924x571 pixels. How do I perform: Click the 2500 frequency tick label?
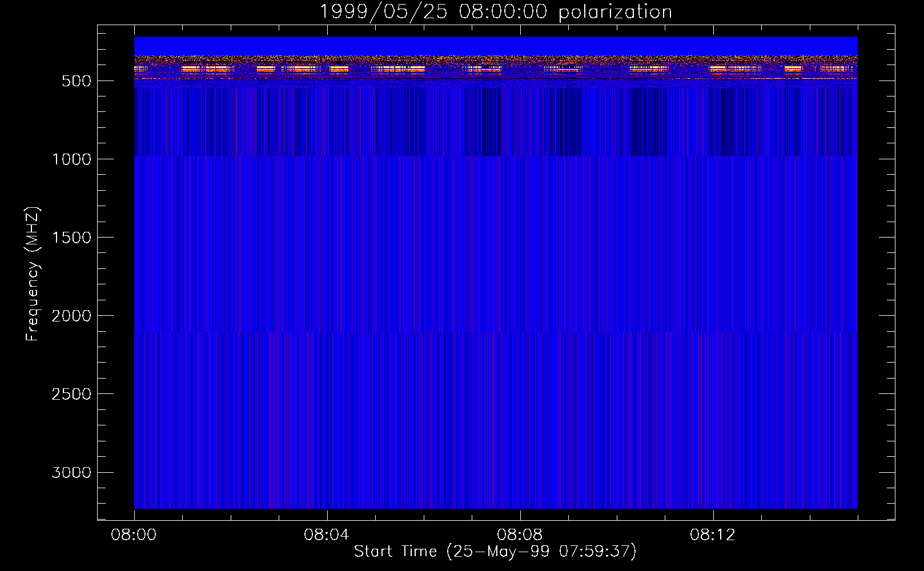71,394
